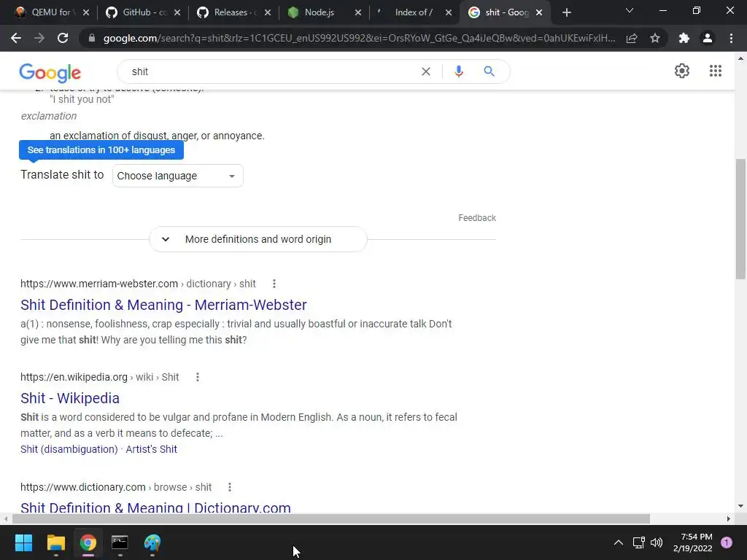Click the Chrome taskbar icon

click(88, 542)
